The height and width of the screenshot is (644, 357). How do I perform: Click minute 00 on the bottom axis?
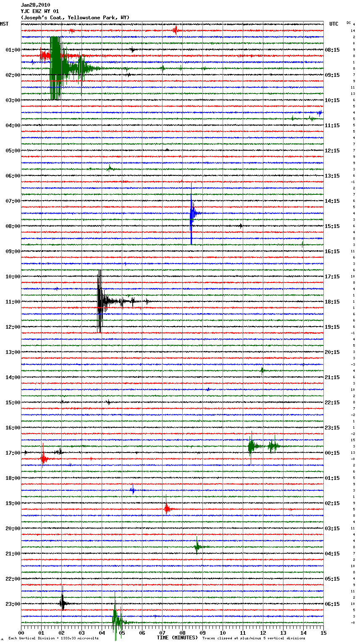pyautogui.click(x=21, y=633)
